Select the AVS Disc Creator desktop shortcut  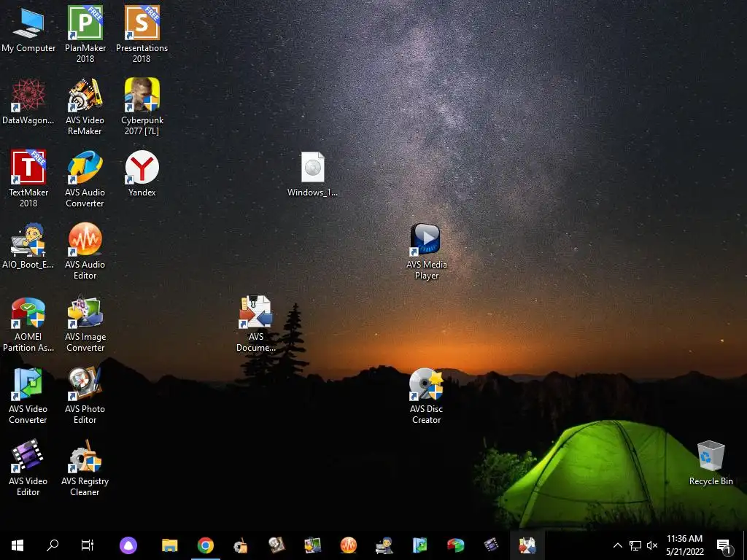pyautogui.click(x=426, y=396)
